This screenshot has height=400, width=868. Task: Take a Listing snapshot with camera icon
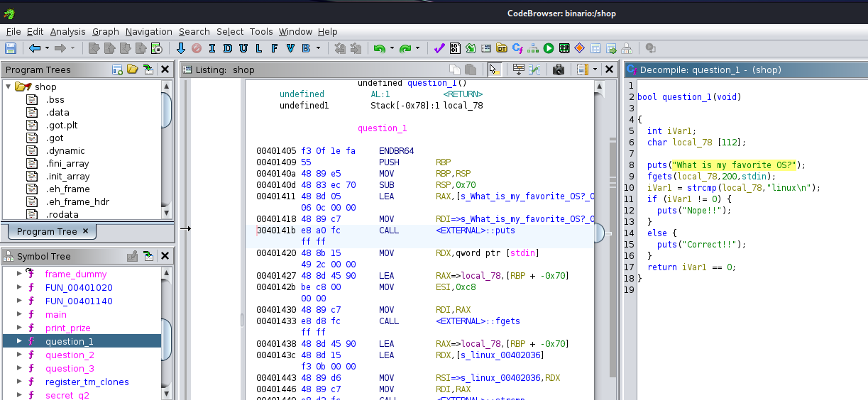click(559, 70)
